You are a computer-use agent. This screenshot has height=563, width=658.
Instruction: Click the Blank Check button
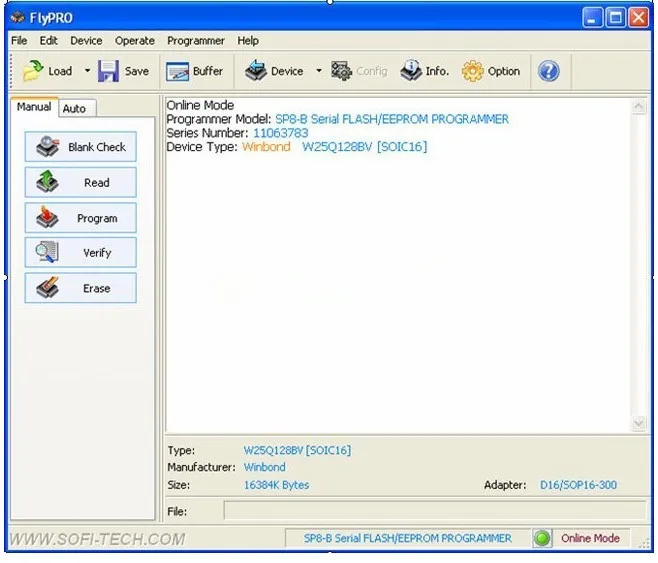pyautogui.click(x=81, y=147)
